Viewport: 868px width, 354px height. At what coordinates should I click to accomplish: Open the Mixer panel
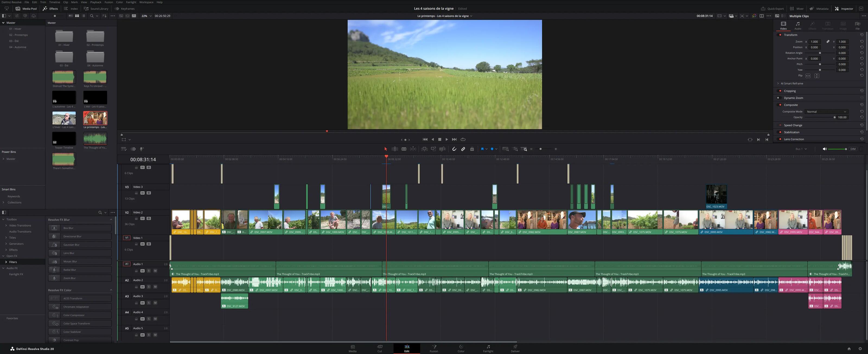797,8
